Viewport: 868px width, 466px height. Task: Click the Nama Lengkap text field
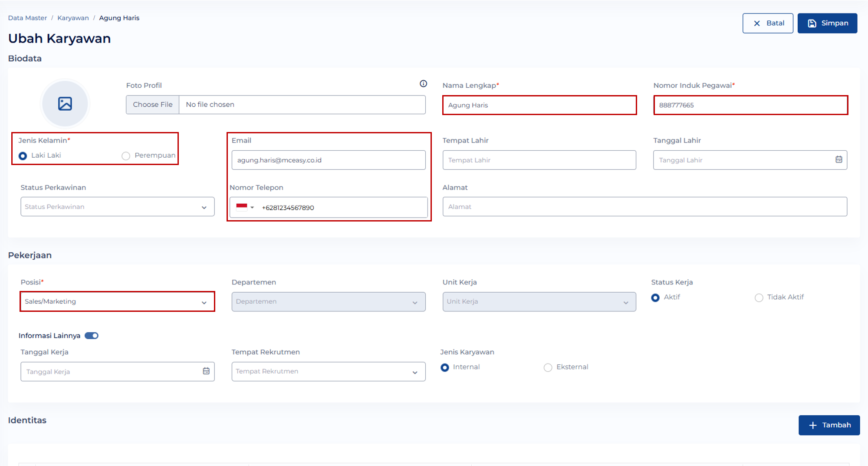click(539, 105)
